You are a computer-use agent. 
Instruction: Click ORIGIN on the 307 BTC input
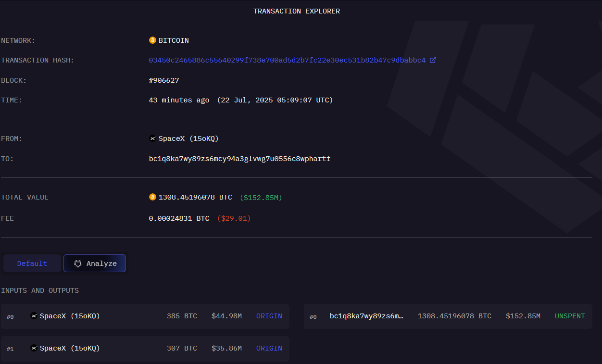pos(269,348)
